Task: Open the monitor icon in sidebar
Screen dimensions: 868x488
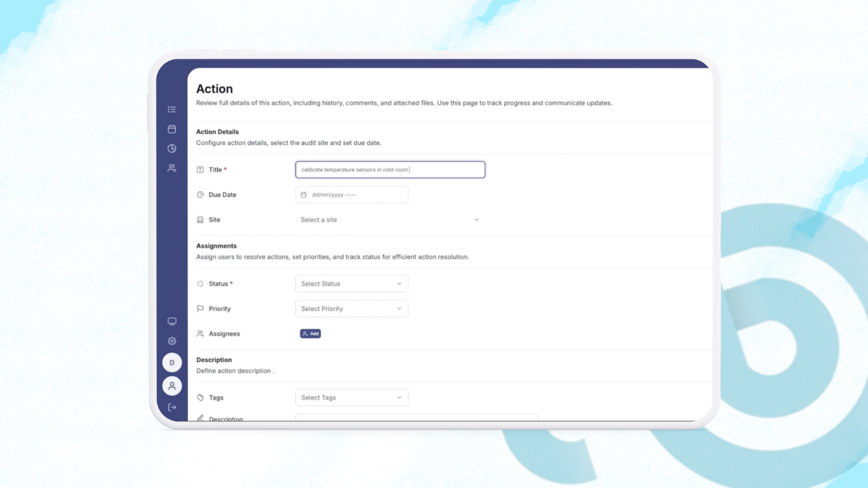Action: 172,322
